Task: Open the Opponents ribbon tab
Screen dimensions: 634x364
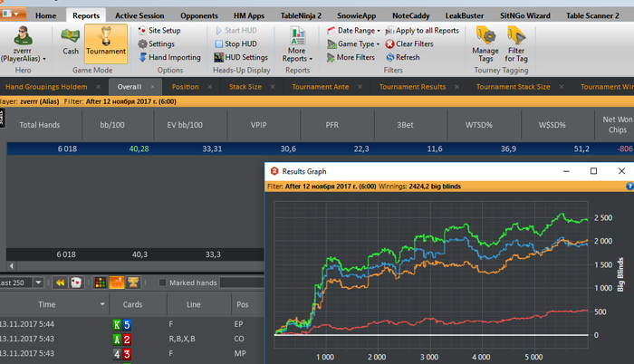Action: click(x=199, y=15)
